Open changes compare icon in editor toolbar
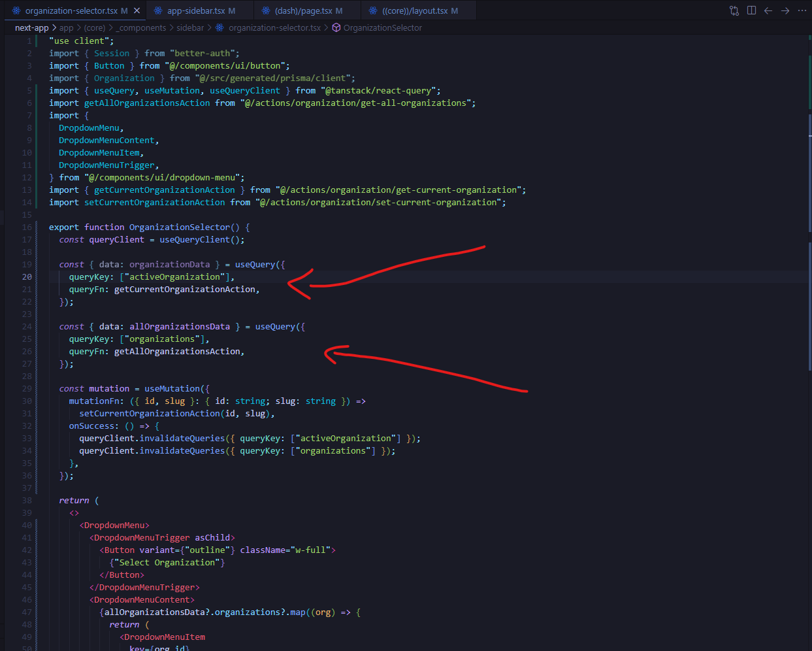 coord(734,10)
